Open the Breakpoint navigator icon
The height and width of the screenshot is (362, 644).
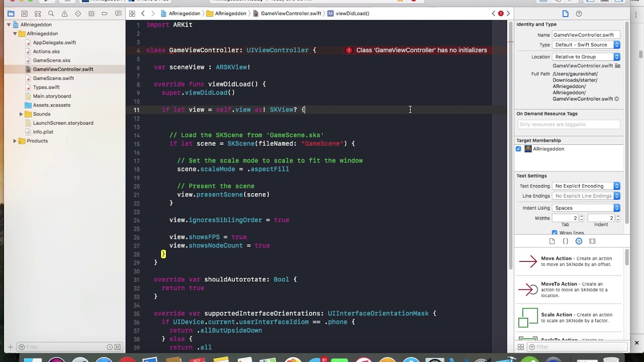coord(105,14)
